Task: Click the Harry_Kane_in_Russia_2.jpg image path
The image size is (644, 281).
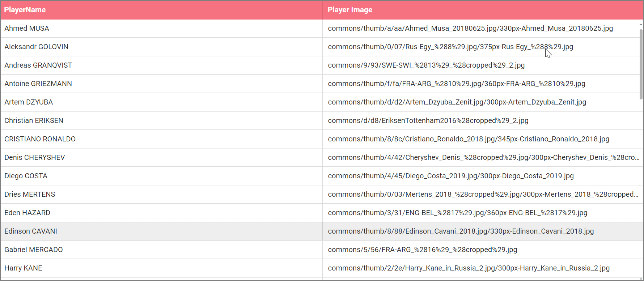Action: [x=469, y=268]
